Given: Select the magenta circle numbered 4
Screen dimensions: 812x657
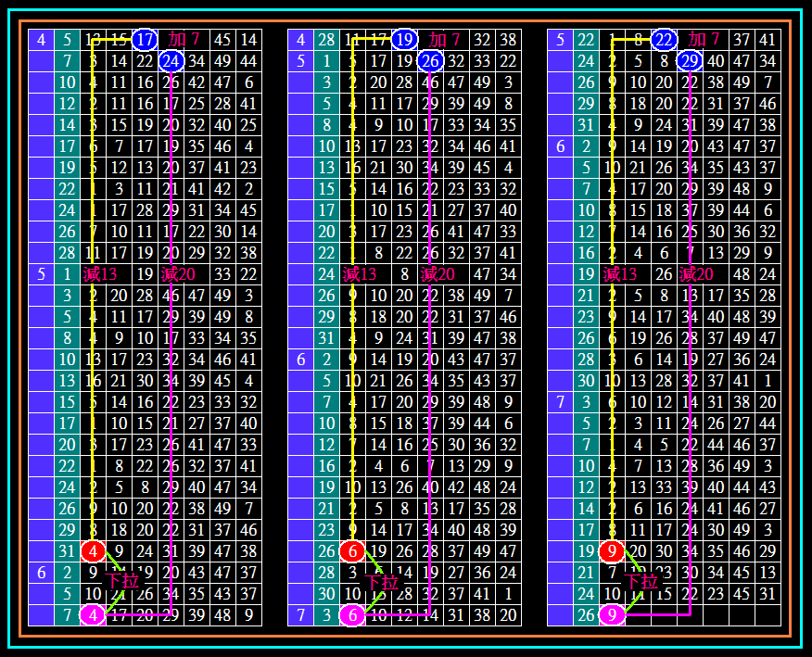Looking at the screenshot, I should coord(93,614).
